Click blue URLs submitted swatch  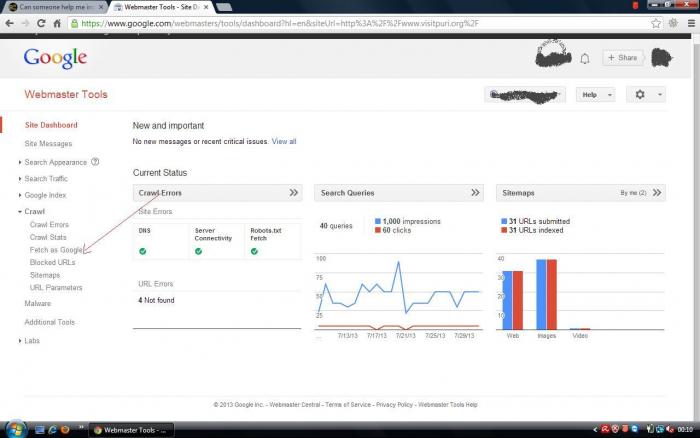coord(504,221)
